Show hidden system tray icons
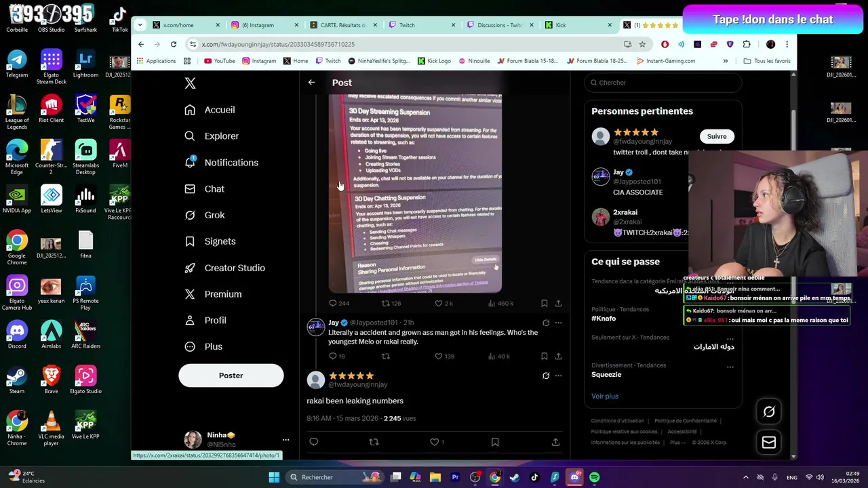 click(x=746, y=477)
